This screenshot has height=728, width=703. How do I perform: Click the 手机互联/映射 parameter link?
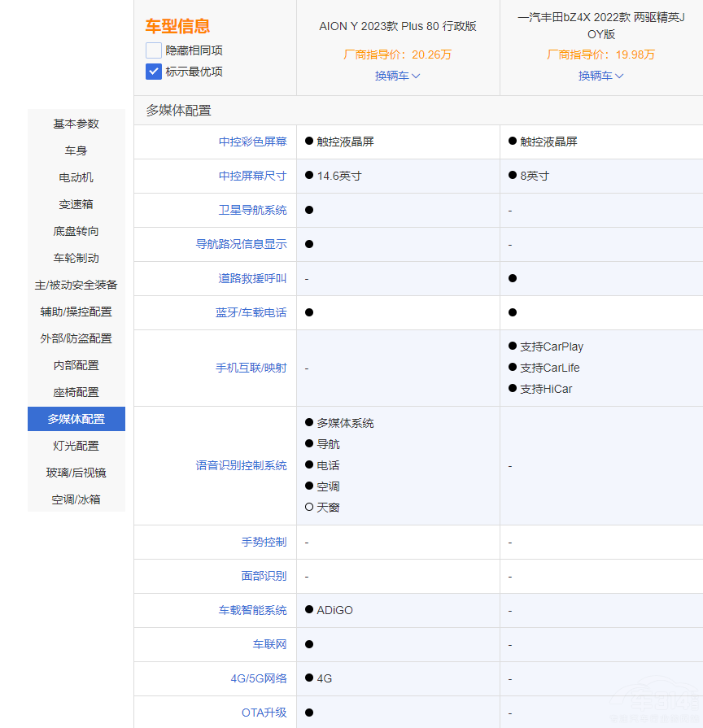[x=251, y=368]
